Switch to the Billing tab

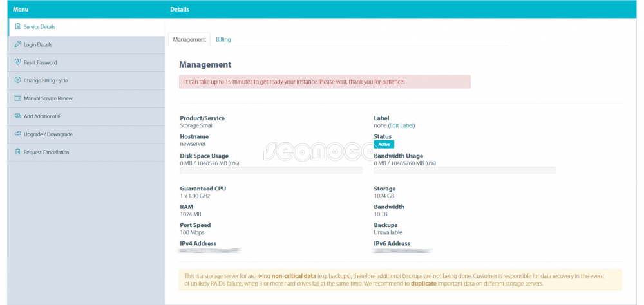(x=223, y=39)
